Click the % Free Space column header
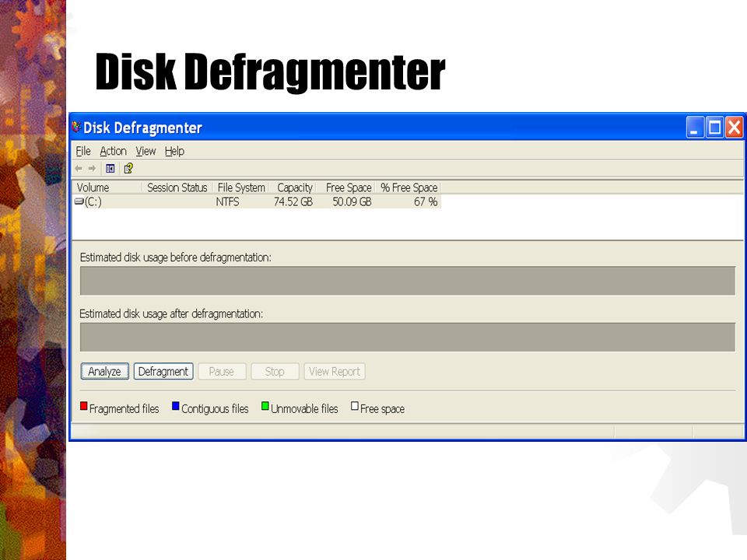Image resolution: width=747 pixels, height=560 pixels. 409,187
